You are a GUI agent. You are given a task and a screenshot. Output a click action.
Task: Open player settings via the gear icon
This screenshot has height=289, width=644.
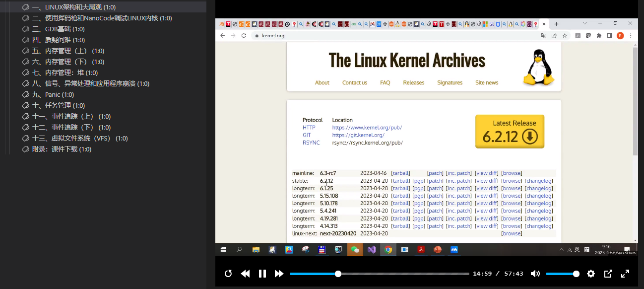coord(591,274)
